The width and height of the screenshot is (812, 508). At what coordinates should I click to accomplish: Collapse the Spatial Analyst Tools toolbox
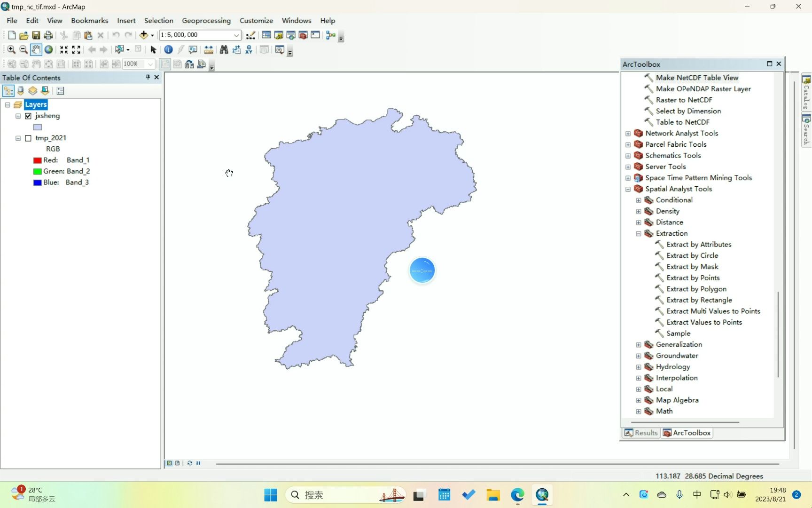point(628,189)
